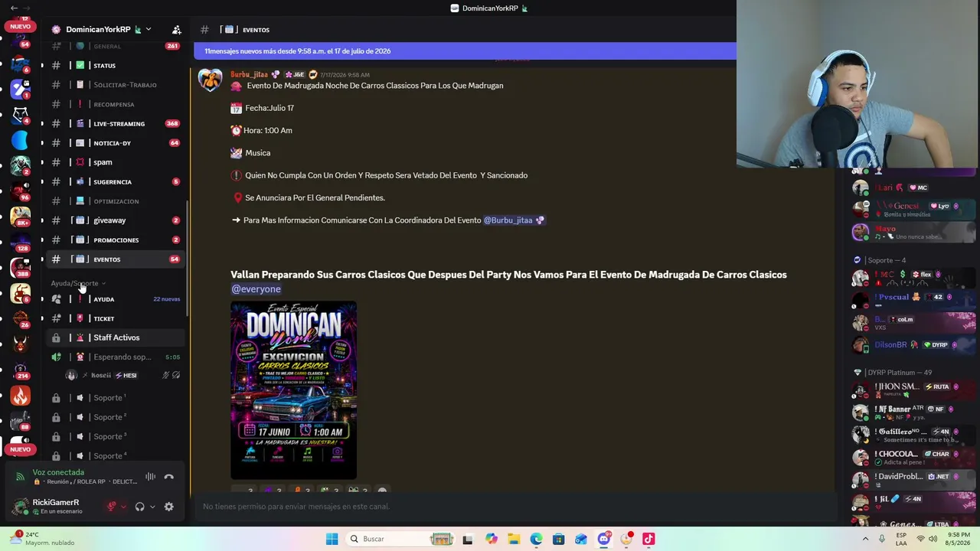This screenshot has height=551, width=980.
Task: Add a reaction to the event message
Action: pos(383,491)
